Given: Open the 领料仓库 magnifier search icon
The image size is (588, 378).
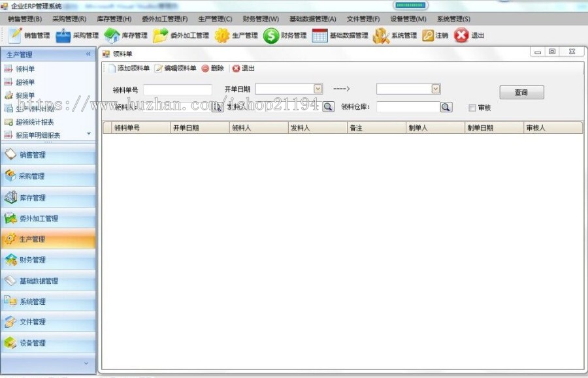Looking at the screenshot, I should point(446,106).
